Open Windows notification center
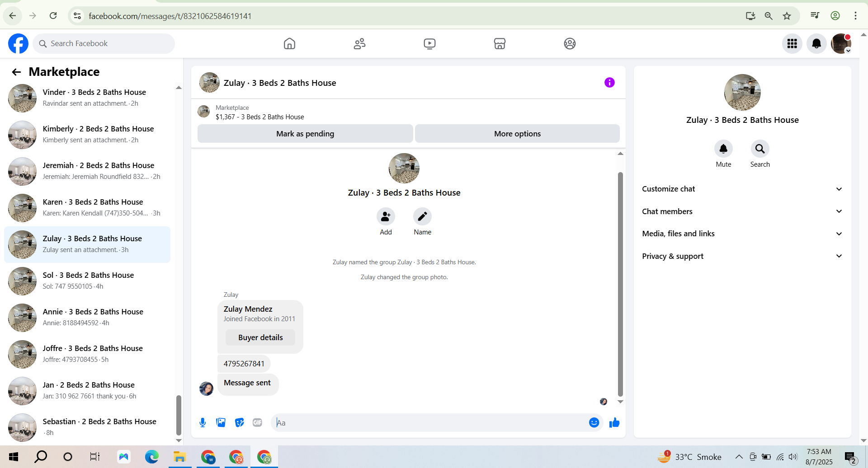This screenshot has height=468, width=868. 850,457
